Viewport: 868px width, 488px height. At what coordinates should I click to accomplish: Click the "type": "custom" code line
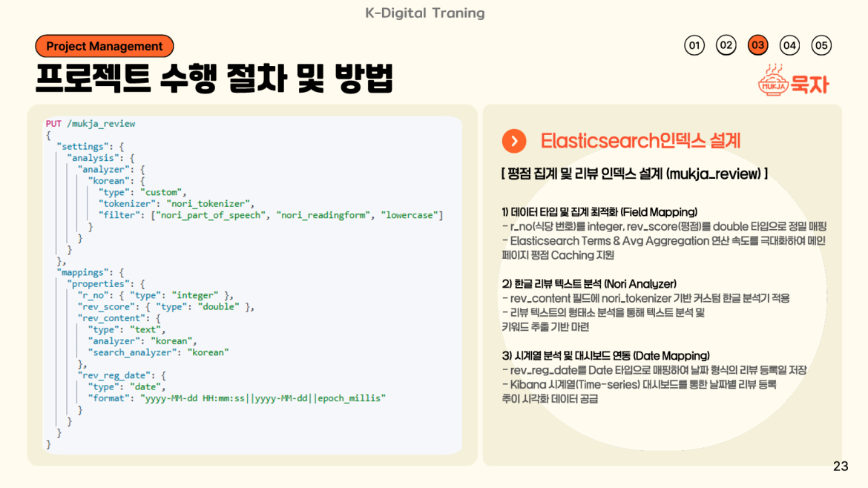click(x=142, y=193)
